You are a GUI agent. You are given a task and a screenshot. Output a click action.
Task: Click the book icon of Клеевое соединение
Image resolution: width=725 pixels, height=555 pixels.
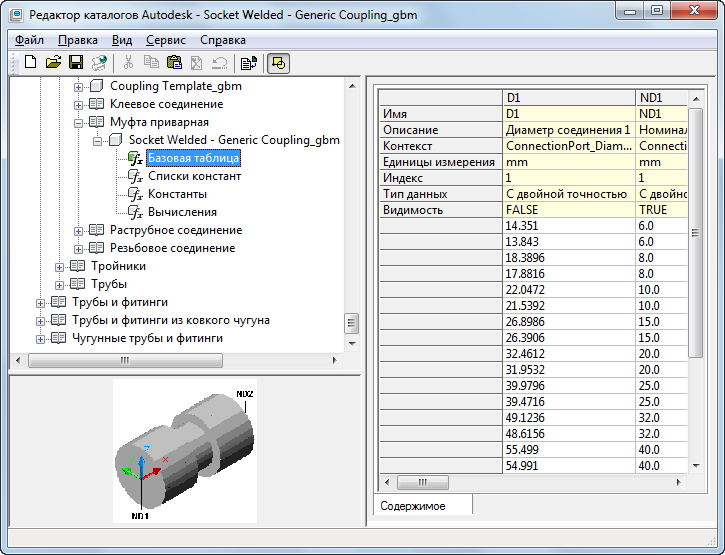96,104
